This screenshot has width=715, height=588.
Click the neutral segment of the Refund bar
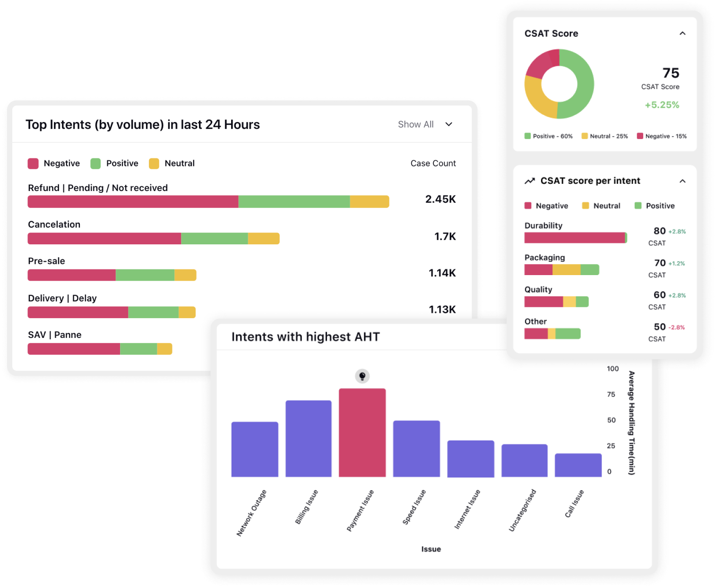click(x=370, y=202)
